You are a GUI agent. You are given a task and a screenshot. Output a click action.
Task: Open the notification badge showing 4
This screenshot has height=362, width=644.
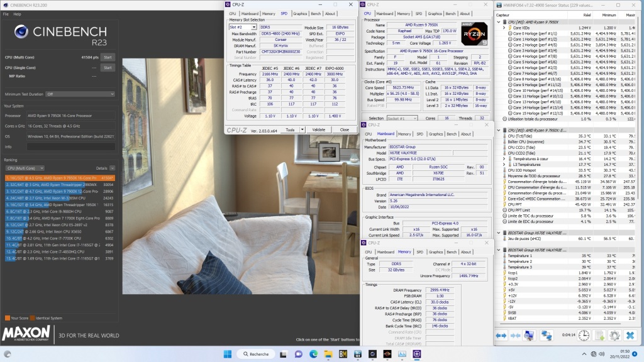pyautogui.click(x=635, y=354)
